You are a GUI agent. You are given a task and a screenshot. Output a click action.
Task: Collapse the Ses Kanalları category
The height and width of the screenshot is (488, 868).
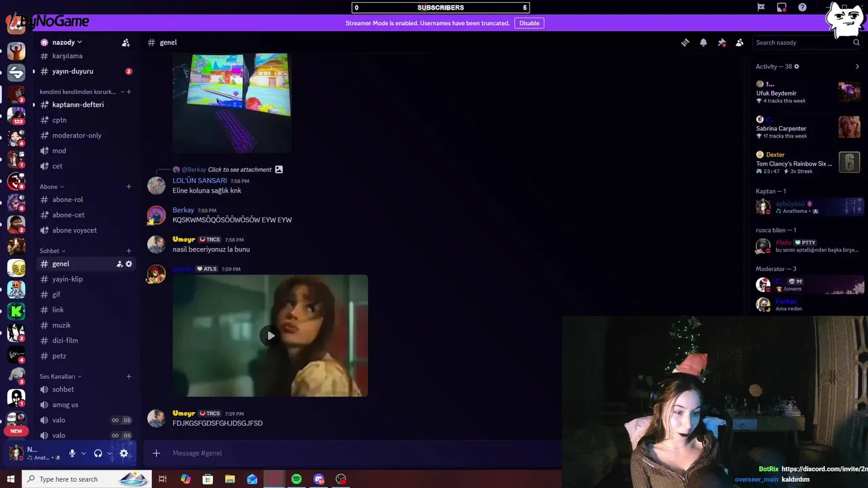[60, 376]
